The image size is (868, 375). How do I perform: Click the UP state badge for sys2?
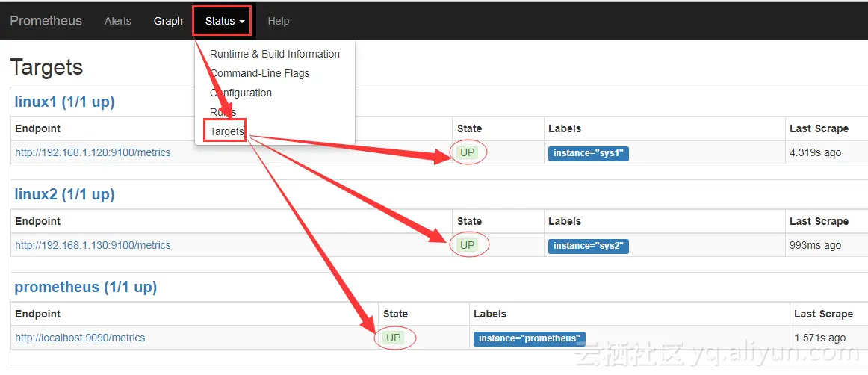pyautogui.click(x=468, y=245)
